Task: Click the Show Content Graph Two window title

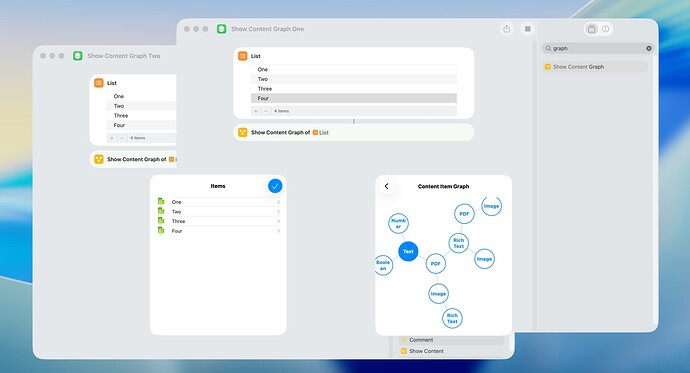Action: [x=124, y=56]
